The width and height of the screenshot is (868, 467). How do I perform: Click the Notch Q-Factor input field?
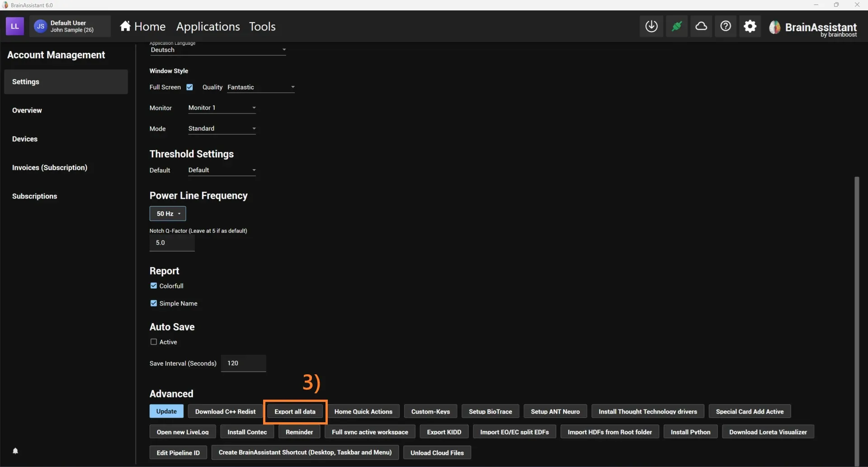coord(172,243)
